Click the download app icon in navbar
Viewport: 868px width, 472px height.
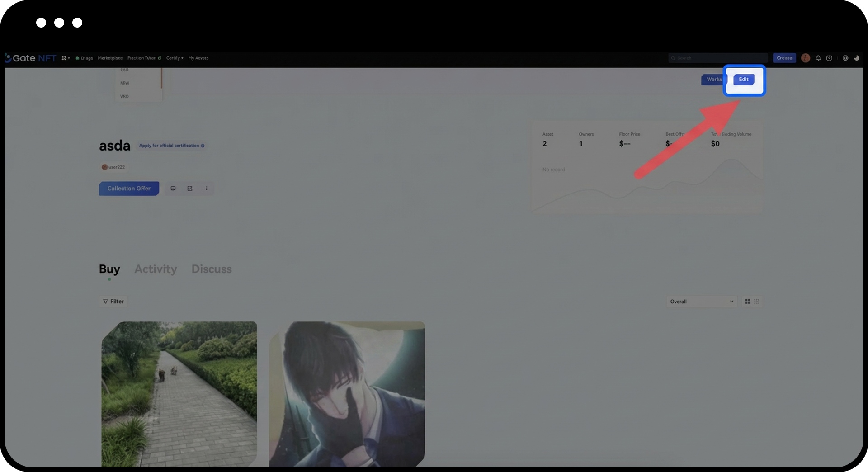click(829, 58)
